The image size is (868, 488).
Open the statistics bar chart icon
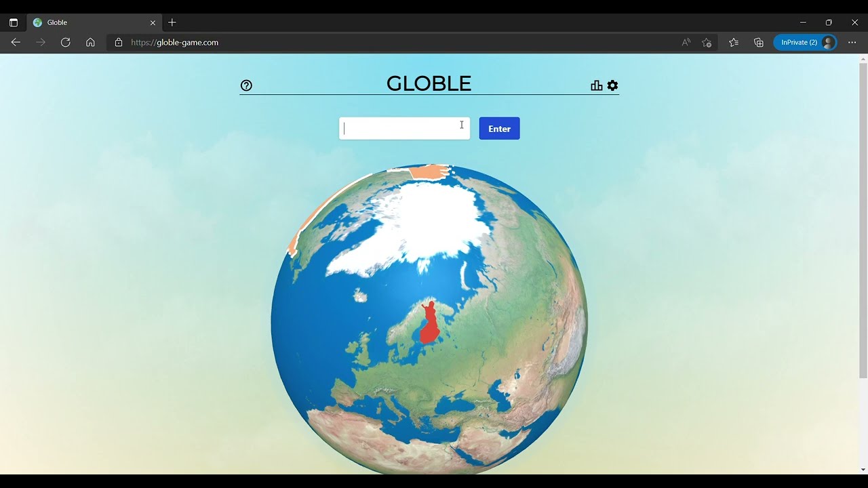(597, 85)
